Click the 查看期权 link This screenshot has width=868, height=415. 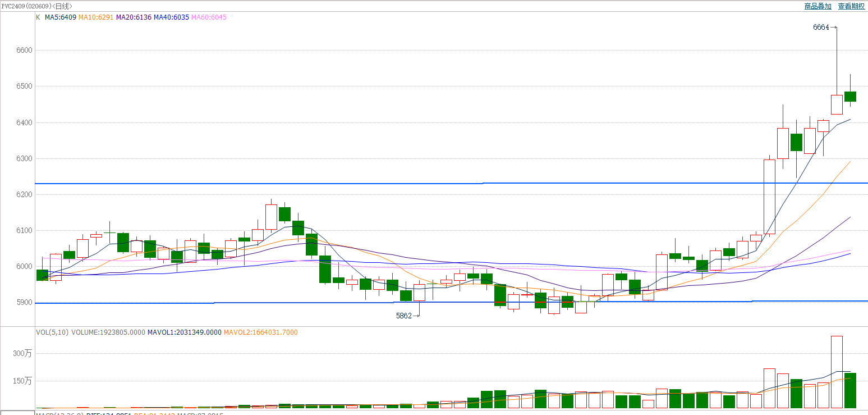tap(851, 6)
